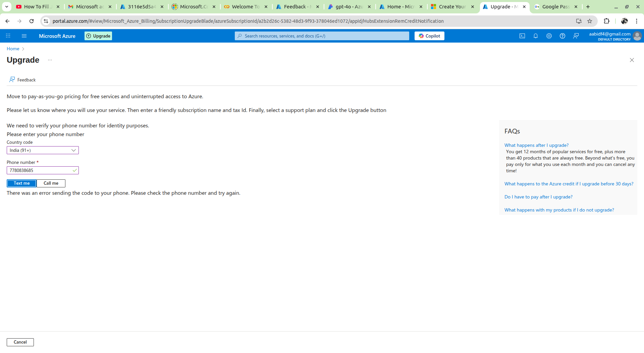Viewport: 644px width, 353px height.
Task: Switch to the 'Create Your' tab
Action: click(452, 7)
